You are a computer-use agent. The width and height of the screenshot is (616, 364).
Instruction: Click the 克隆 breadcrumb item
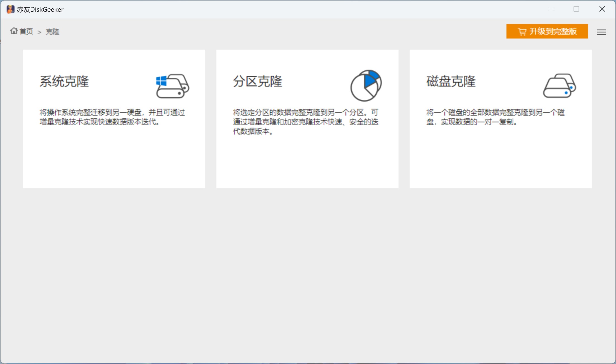(53, 32)
